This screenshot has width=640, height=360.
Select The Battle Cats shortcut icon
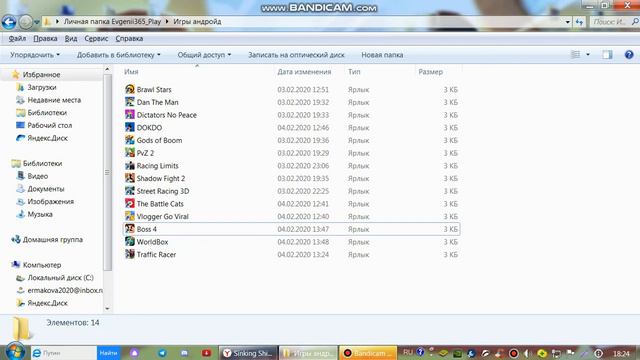pos(130,203)
